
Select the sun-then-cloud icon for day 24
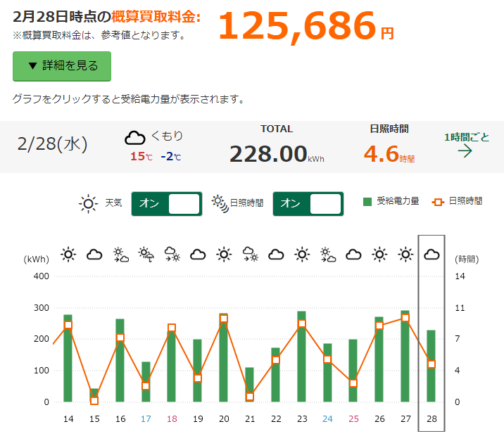coord(328,255)
